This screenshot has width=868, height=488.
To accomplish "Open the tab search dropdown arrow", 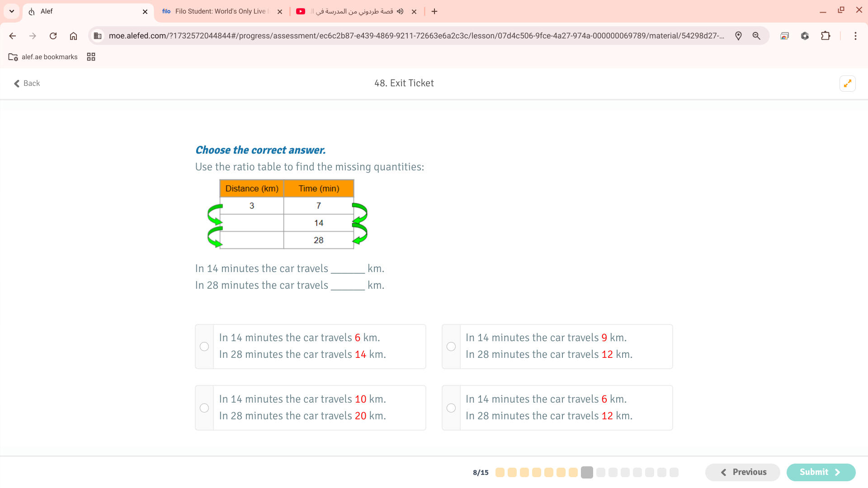I will (12, 11).
